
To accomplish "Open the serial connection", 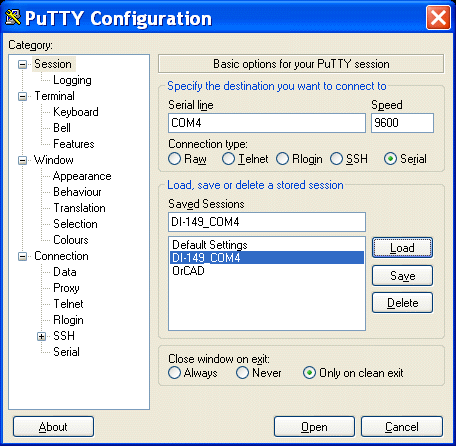I will (x=314, y=427).
